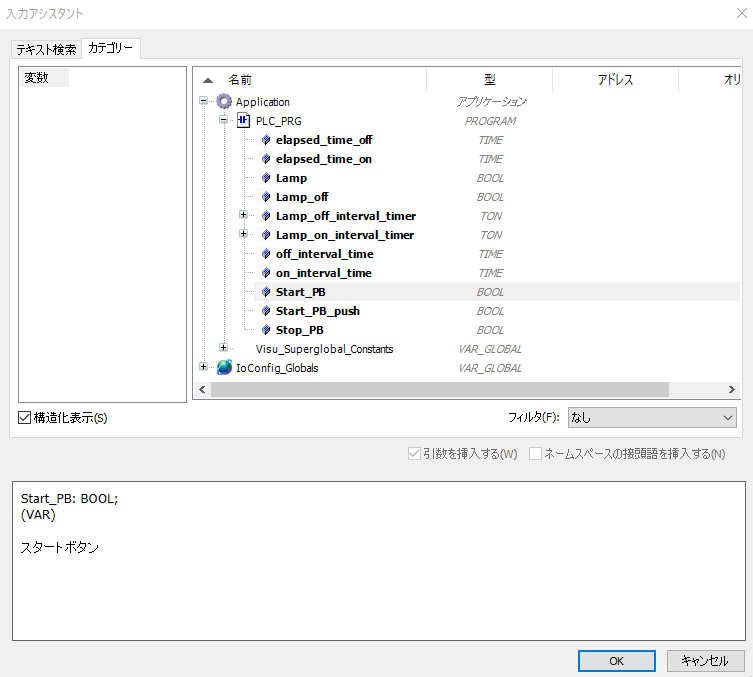The height and width of the screenshot is (677, 753).
Task: Click the Application gear icon
Action: [x=224, y=102]
